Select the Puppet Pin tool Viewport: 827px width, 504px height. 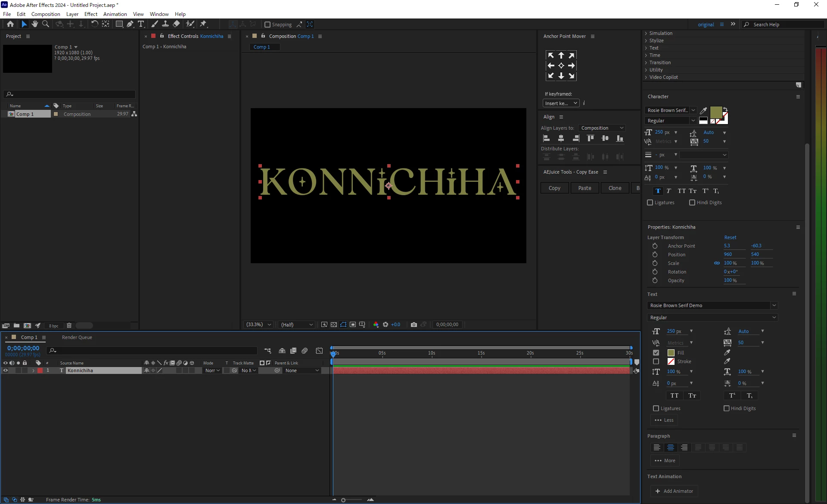pyautogui.click(x=203, y=24)
